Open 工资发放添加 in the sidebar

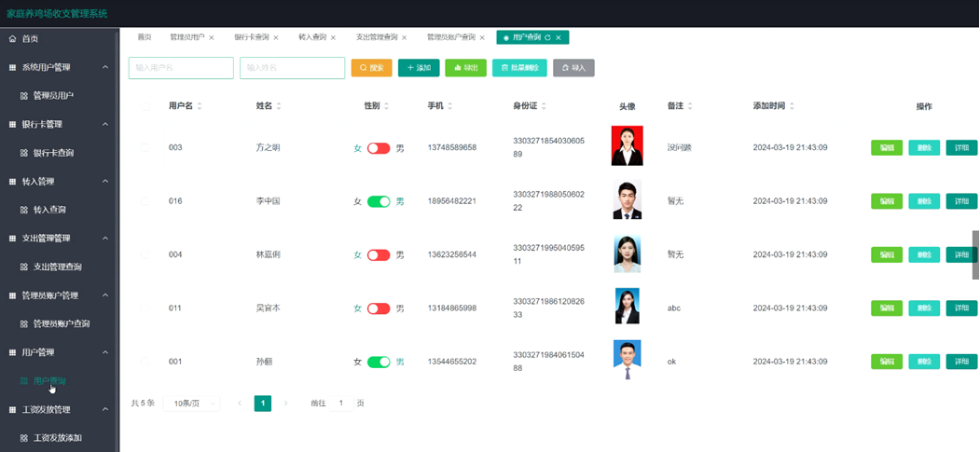pyautogui.click(x=57, y=437)
